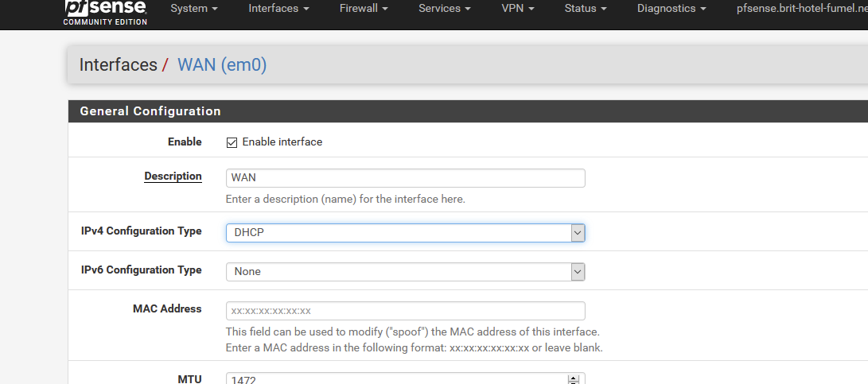Viewport: 868px width, 384px height.
Task: Open the IPv6 Configuration Type dropdown
Action: click(x=405, y=272)
